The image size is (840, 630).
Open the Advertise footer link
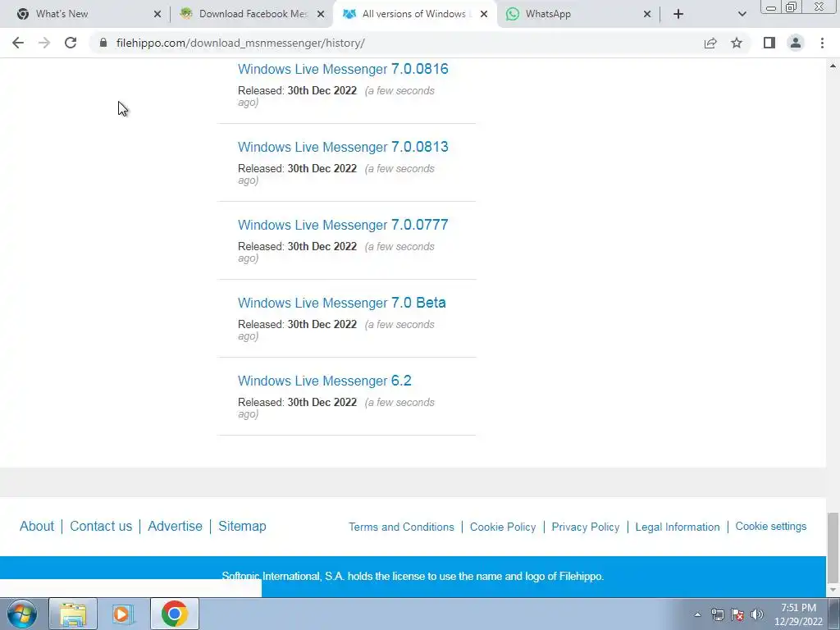click(176, 526)
